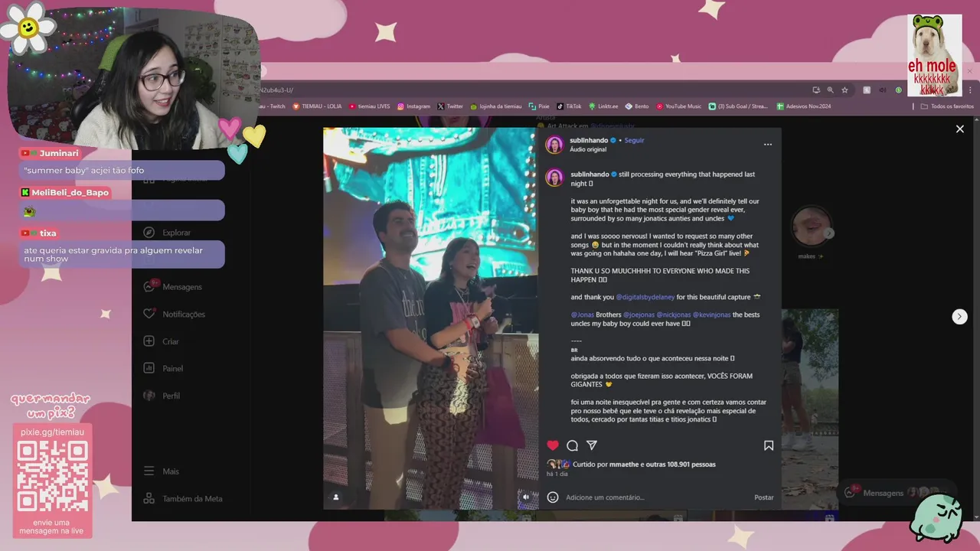The width and height of the screenshot is (980, 551).
Task: Go to the next post with the right arrow
Action: click(x=959, y=317)
